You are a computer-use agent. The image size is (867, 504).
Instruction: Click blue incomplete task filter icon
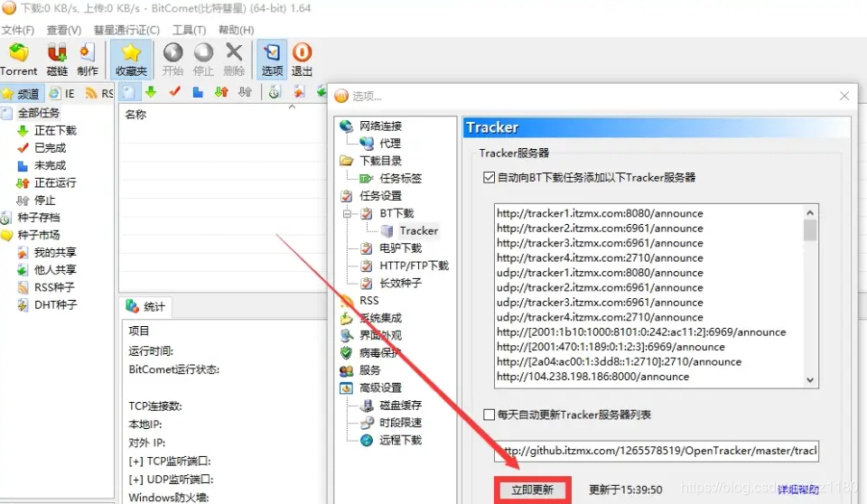[198, 92]
